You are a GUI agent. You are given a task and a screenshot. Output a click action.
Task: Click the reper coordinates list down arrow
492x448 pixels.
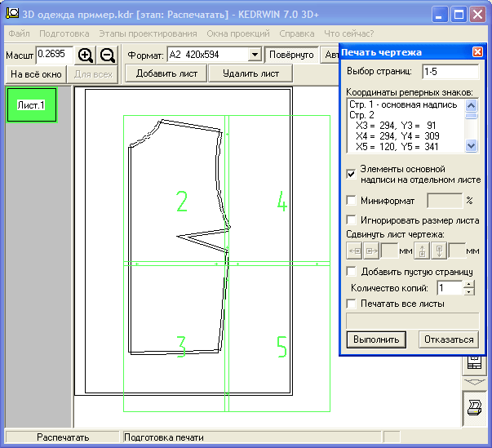(472, 145)
